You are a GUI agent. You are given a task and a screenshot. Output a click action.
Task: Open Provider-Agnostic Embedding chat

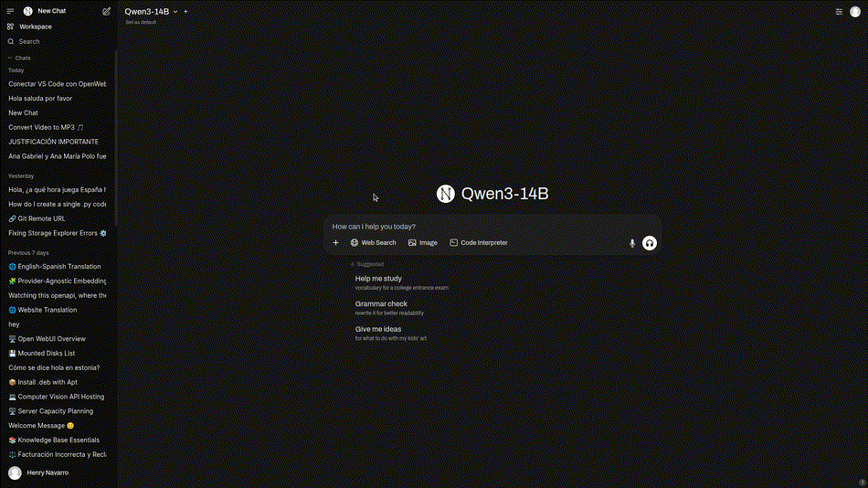tap(57, 281)
